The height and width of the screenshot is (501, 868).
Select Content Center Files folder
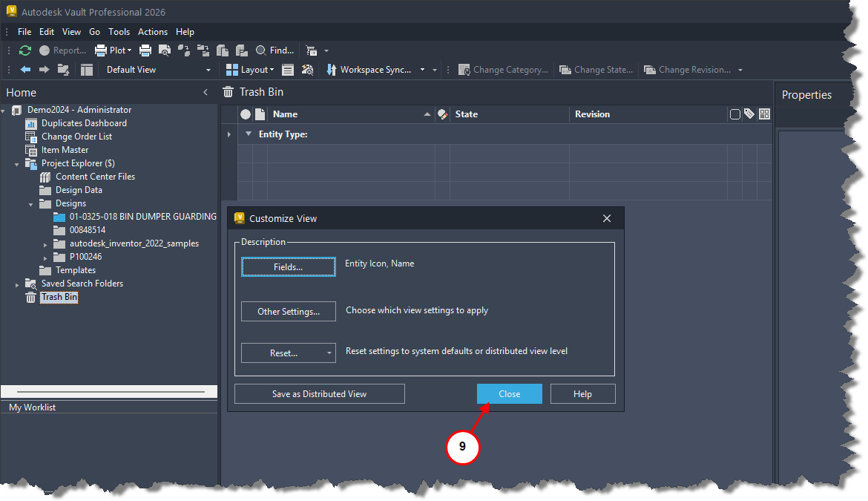coord(95,177)
